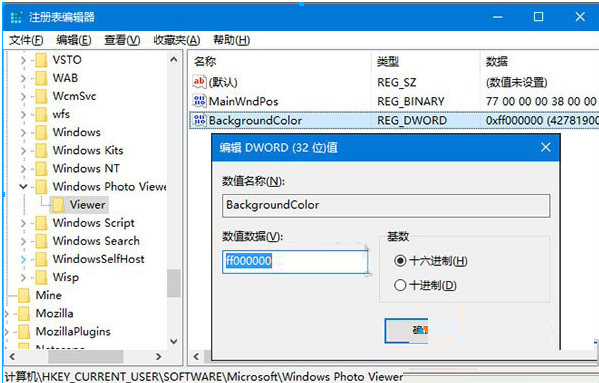This screenshot has height=383, width=599.
Task: Select the VSTO folder icon
Action: [x=41, y=60]
